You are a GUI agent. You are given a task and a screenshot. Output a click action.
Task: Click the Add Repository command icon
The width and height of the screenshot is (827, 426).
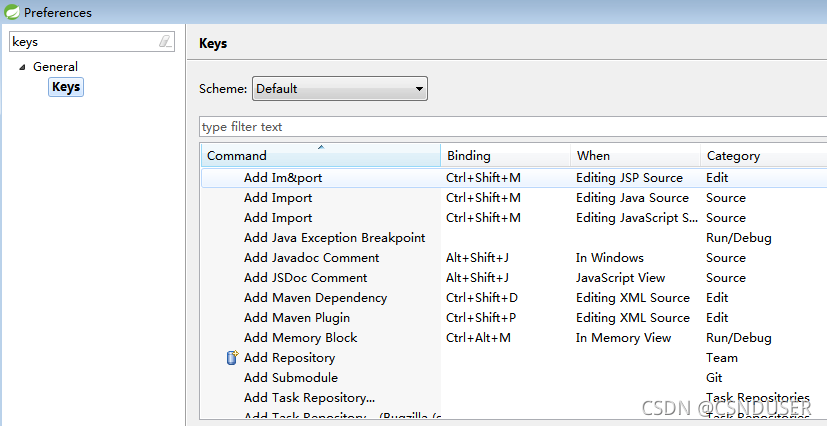[232, 358]
